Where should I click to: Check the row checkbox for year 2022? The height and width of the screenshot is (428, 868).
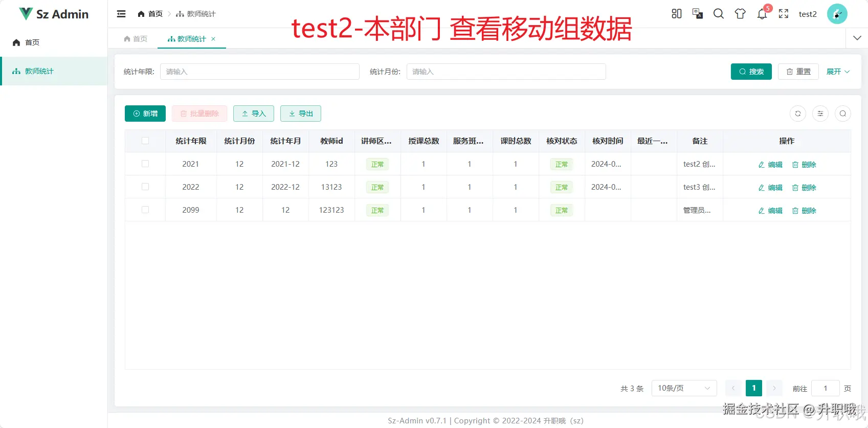145,187
